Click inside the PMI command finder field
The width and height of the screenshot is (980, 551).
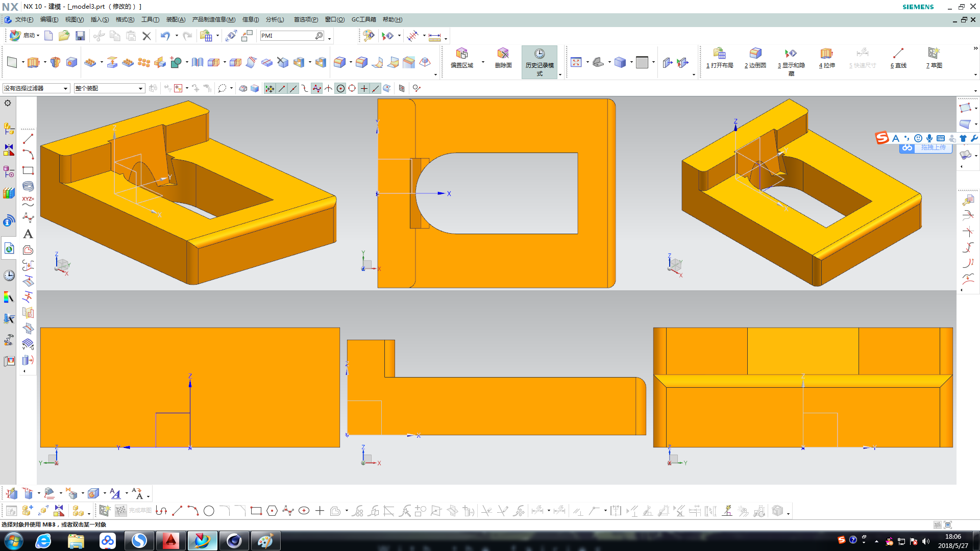(x=287, y=36)
